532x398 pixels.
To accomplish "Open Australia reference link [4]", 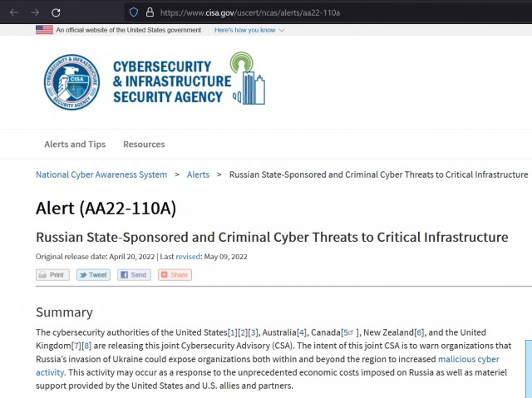I will tap(302, 332).
